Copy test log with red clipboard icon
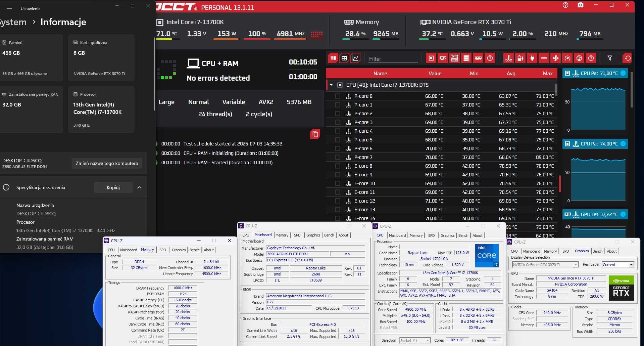Image resolution: width=644 pixels, height=346 pixels. click(315, 134)
